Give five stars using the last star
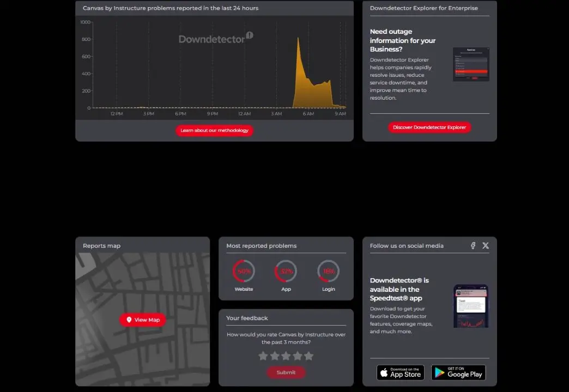 (309, 356)
